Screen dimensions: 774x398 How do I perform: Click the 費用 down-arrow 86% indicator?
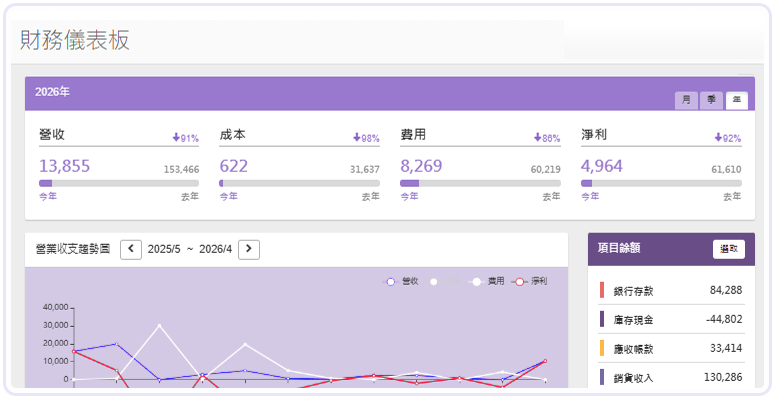pyautogui.click(x=547, y=138)
